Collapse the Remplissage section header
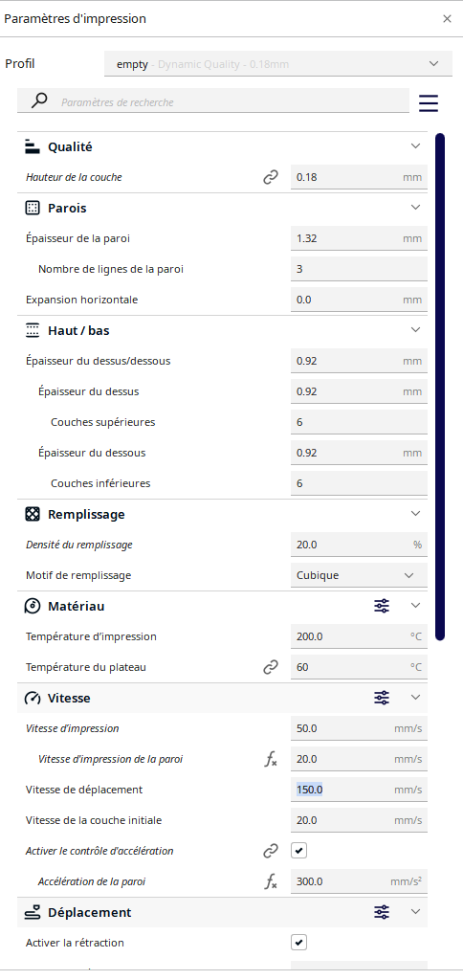 pyautogui.click(x=223, y=514)
